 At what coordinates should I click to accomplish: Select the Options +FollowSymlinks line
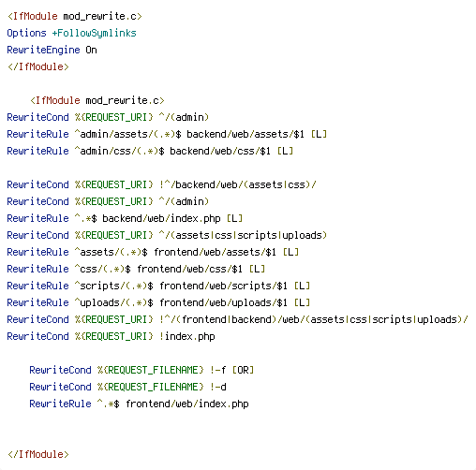point(72,33)
